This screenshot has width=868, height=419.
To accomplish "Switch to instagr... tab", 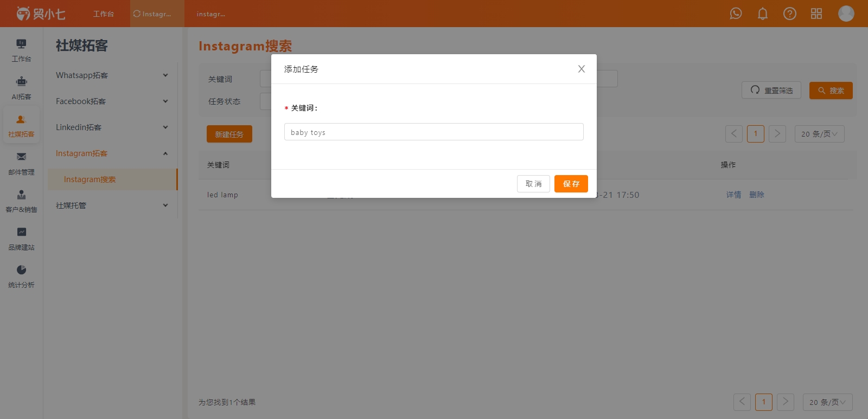I will click(211, 14).
